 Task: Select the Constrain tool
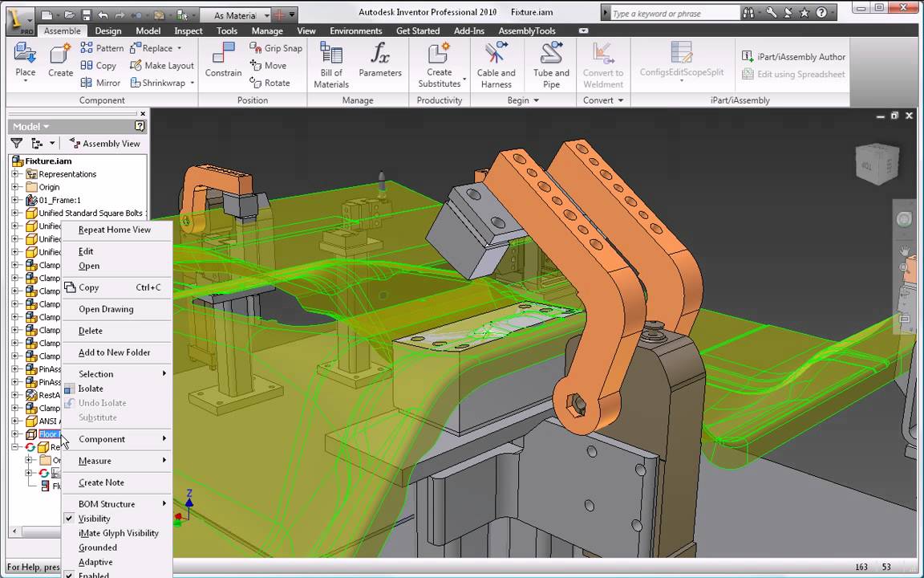pyautogui.click(x=223, y=55)
